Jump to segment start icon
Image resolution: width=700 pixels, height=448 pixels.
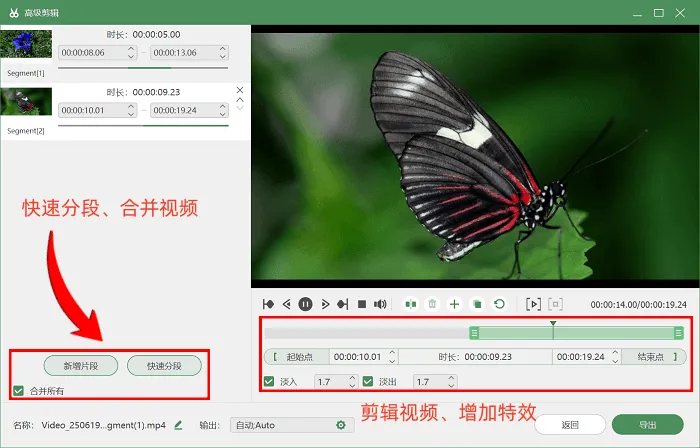click(x=268, y=304)
